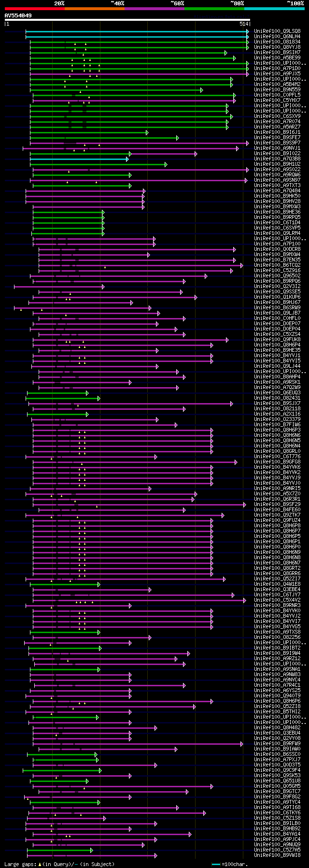Select hit label UniRef100_B9H1U2
This screenshot has width=309, height=868.
pos(277,164)
